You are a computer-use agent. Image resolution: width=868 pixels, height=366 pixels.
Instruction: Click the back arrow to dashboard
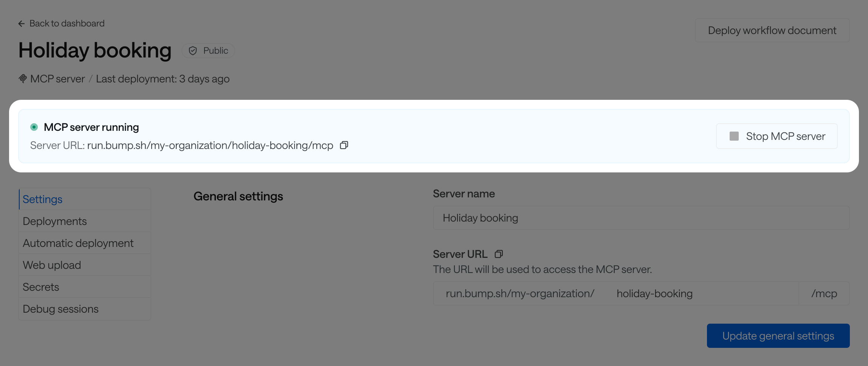coord(22,23)
